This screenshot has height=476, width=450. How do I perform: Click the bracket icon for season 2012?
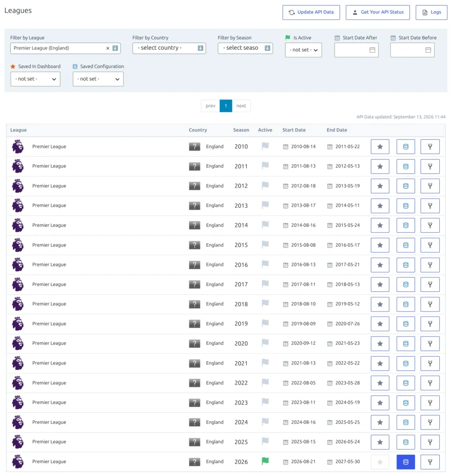point(430,186)
